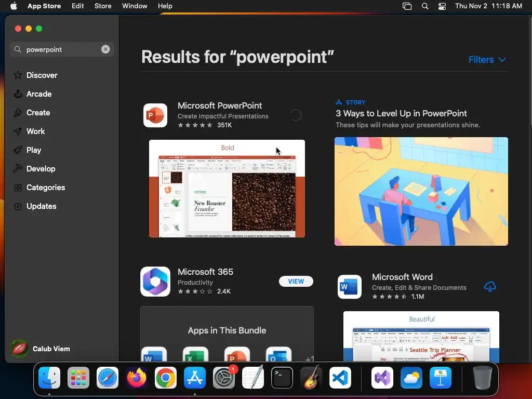Clear the powerpoint search field text

point(105,49)
